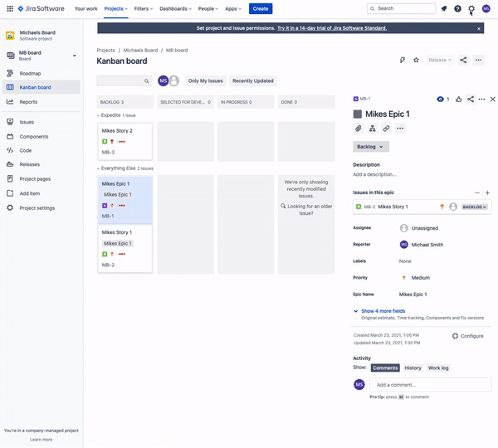Switch to the History activity tab
Screen dimensions: 498x448
tap(413, 368)
